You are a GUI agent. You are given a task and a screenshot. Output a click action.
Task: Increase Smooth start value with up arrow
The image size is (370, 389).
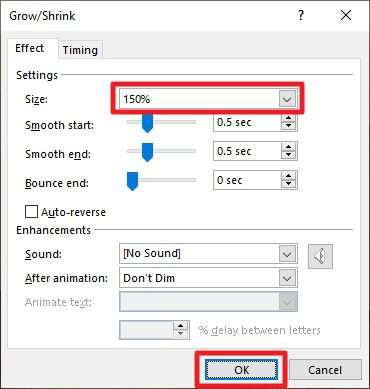pyautogui.click(x=288, y=119)
